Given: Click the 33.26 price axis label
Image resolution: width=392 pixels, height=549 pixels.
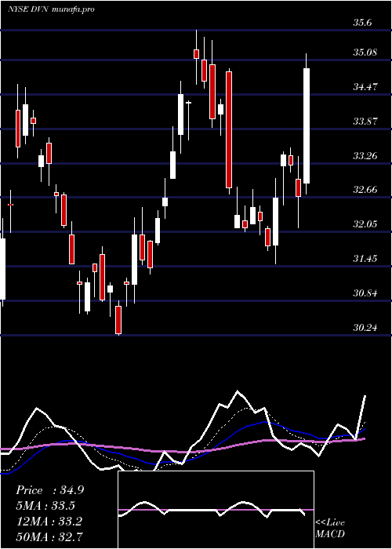Looking at the screenshot, I should pyautogui.click(x=365, y=156).
